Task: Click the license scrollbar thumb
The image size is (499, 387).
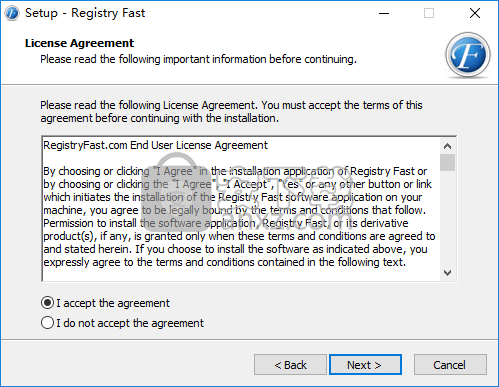Action: 447,162
